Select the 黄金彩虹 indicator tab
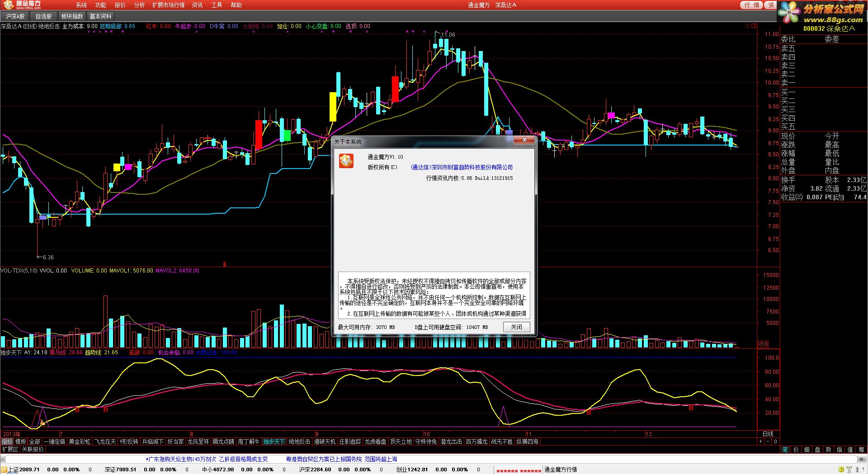Screen dimensions: 868x474 pyautogui.click(x=80, y=441)
